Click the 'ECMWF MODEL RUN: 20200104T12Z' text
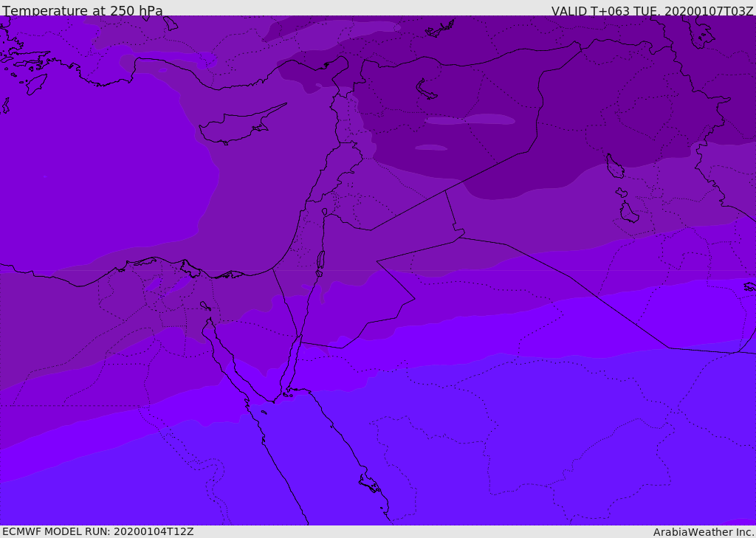 point(98,532)
